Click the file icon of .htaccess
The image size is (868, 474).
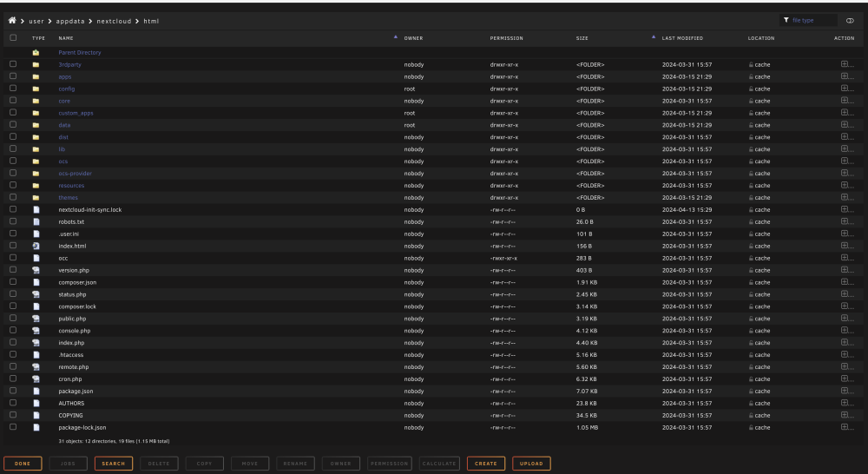coord(36,355)
